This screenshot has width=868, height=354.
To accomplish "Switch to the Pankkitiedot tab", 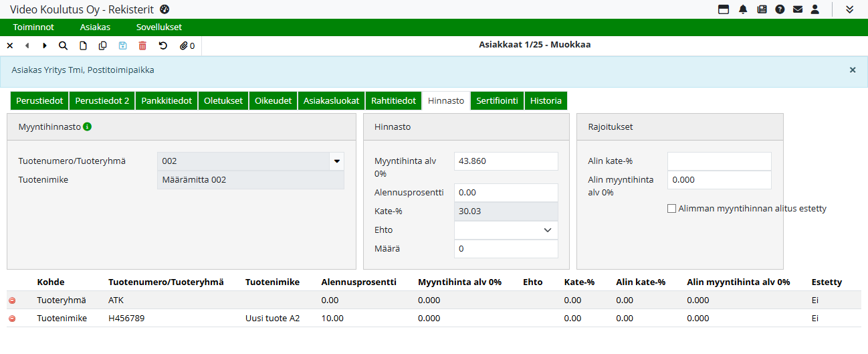I will (167, 101).
